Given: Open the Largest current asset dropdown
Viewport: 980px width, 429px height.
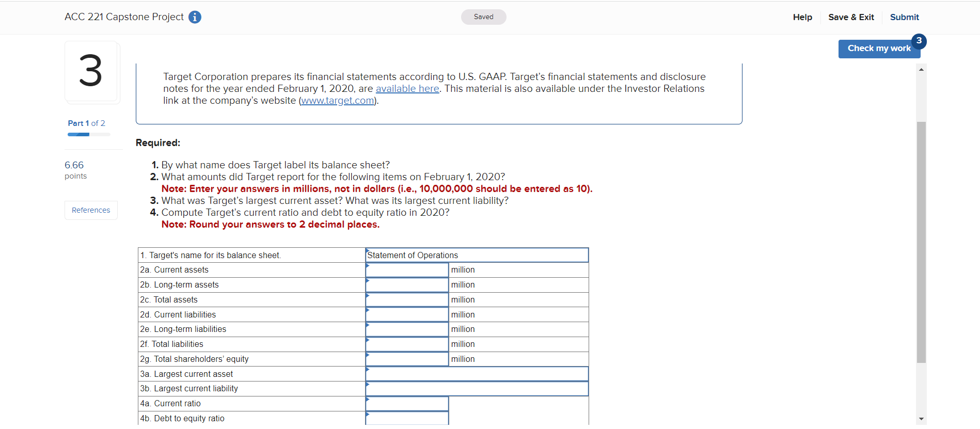Looking at the screenshot, I should [x=477, y=374].
